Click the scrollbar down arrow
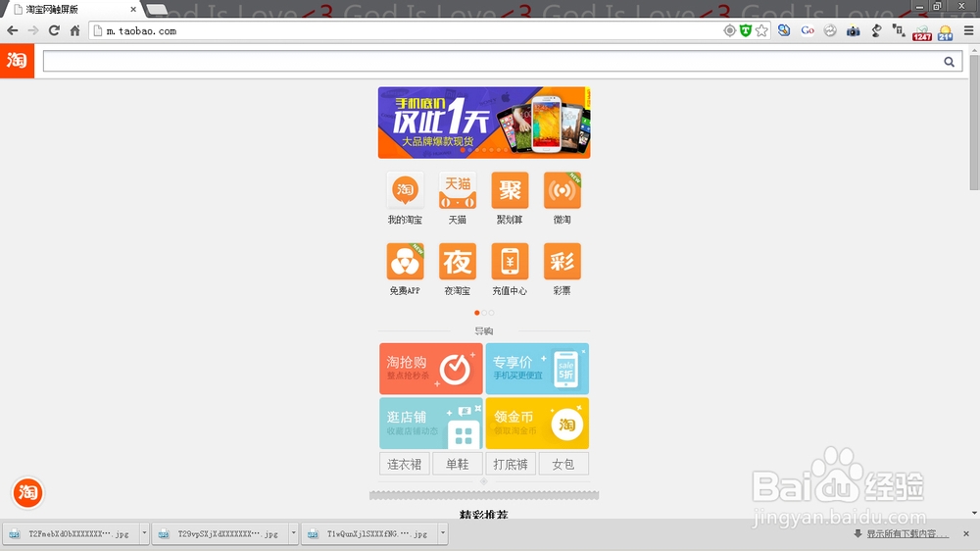Image resolution: width=980 pixels, height=551 pixels. click(974, 513)
